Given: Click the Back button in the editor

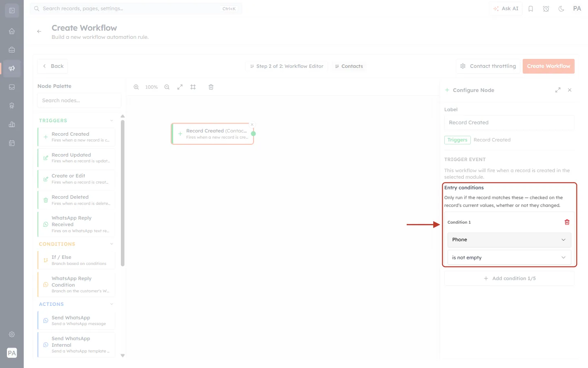Looking at the screenshot, I should point(53,66).
